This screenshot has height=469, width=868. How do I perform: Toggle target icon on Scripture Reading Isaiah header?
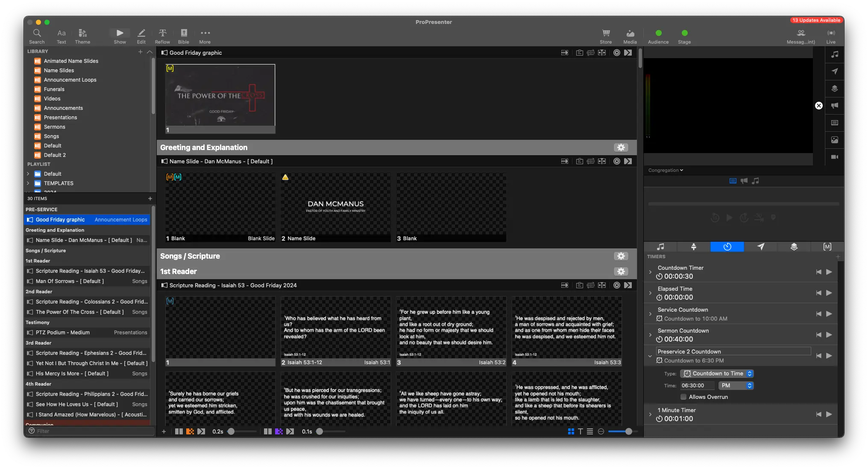click(617, 285)
